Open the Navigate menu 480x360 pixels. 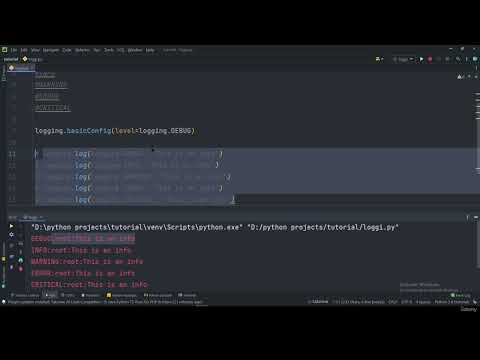pyautogui.click(x=51, y=50)
